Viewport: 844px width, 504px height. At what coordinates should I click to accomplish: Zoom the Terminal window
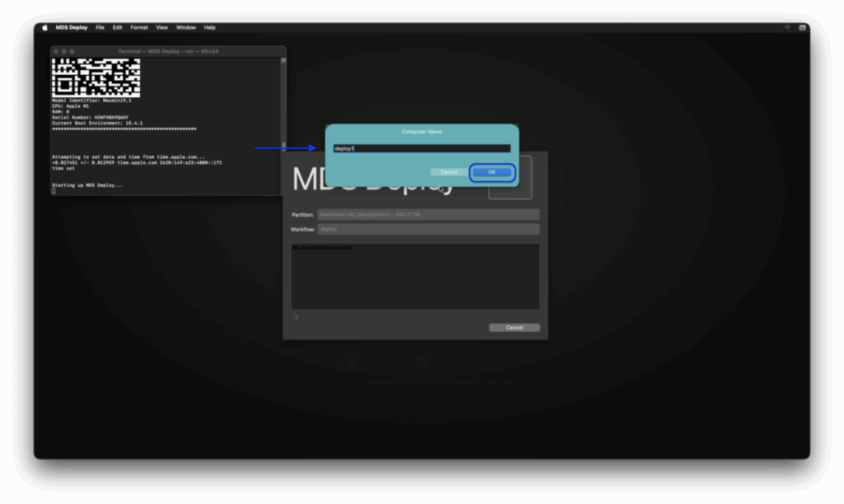[x=72, y=52]
